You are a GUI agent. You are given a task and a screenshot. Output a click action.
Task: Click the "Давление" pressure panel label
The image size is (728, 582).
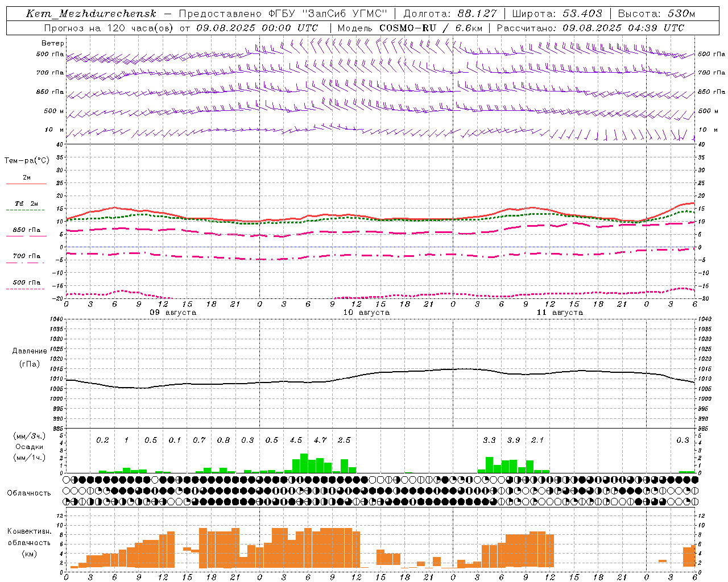(x=30, y=351)
